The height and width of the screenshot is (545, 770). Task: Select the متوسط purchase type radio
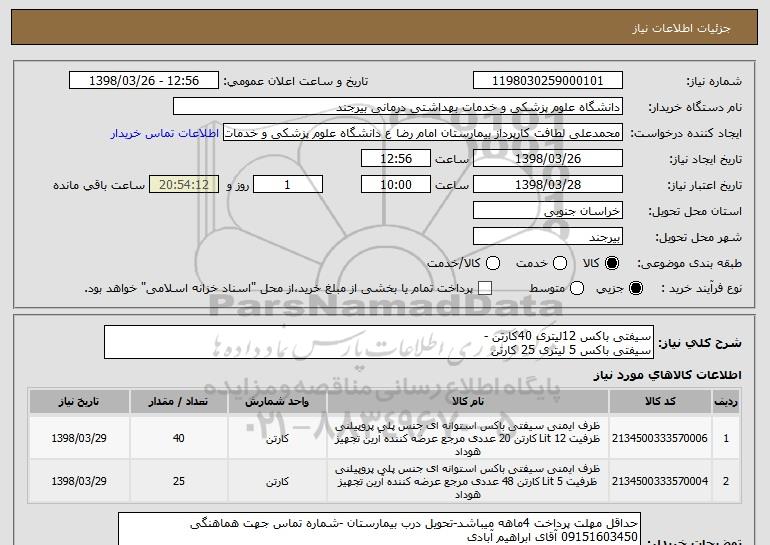tap(577, 288)
